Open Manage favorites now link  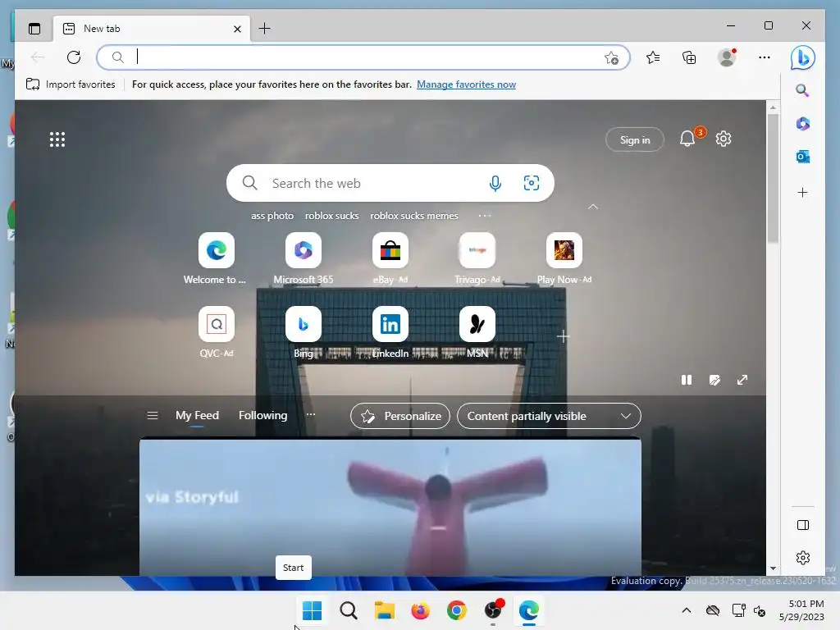466,84
